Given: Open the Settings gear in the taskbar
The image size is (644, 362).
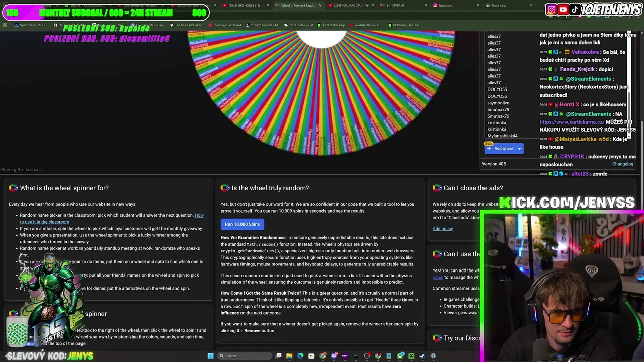Looking at the screenshot, I should 433,356.
